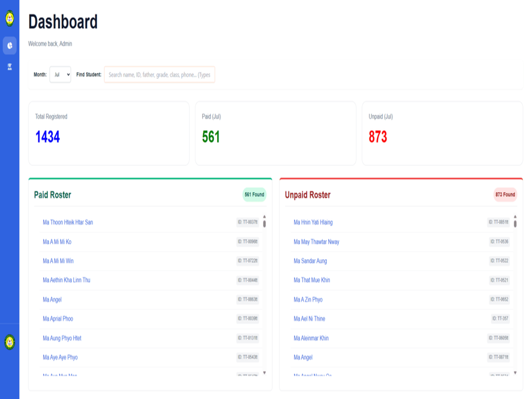Click the ID: TT-0722tt badge
The width and height of the screenshot is (532, 399).
tap(248, 261)
